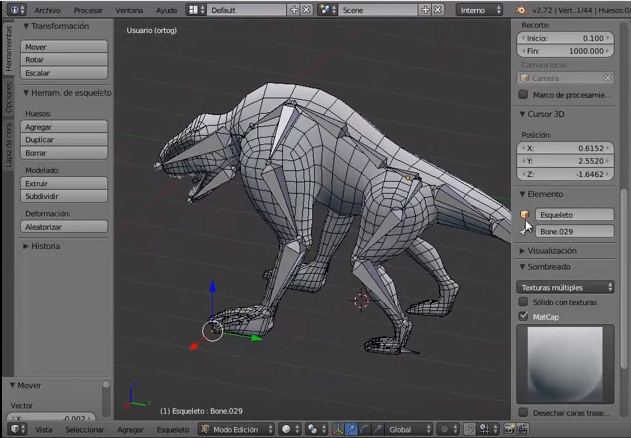This screenshot has height=438, width=631.
Task: Open the Modo Edición mode selector
Action: tap(236, 429)
